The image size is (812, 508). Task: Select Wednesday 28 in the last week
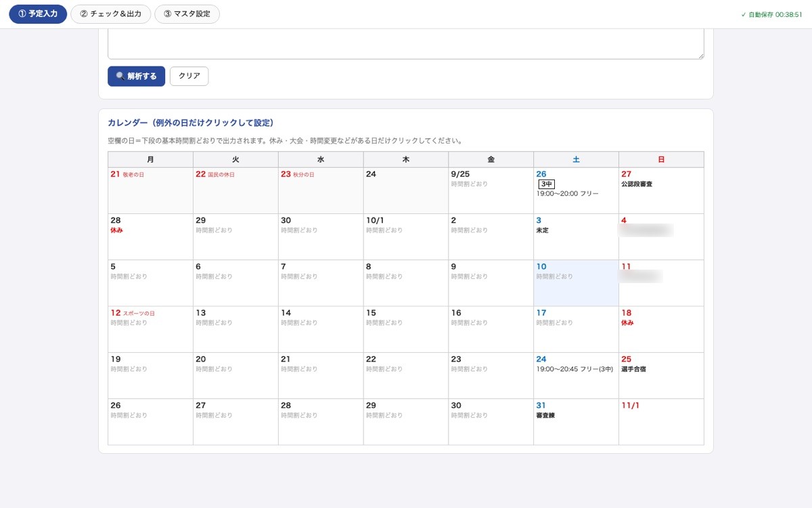pos(321,421)
